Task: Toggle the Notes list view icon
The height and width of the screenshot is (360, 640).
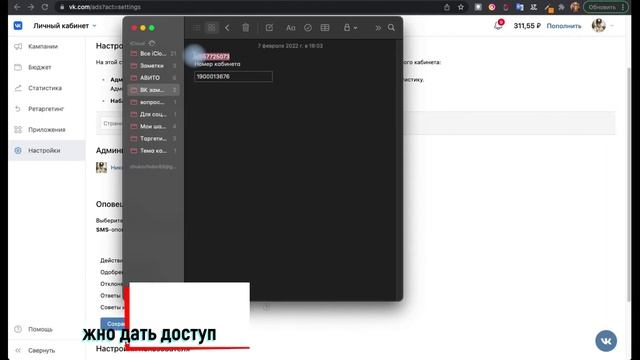Action: click(x=196, y=28)
